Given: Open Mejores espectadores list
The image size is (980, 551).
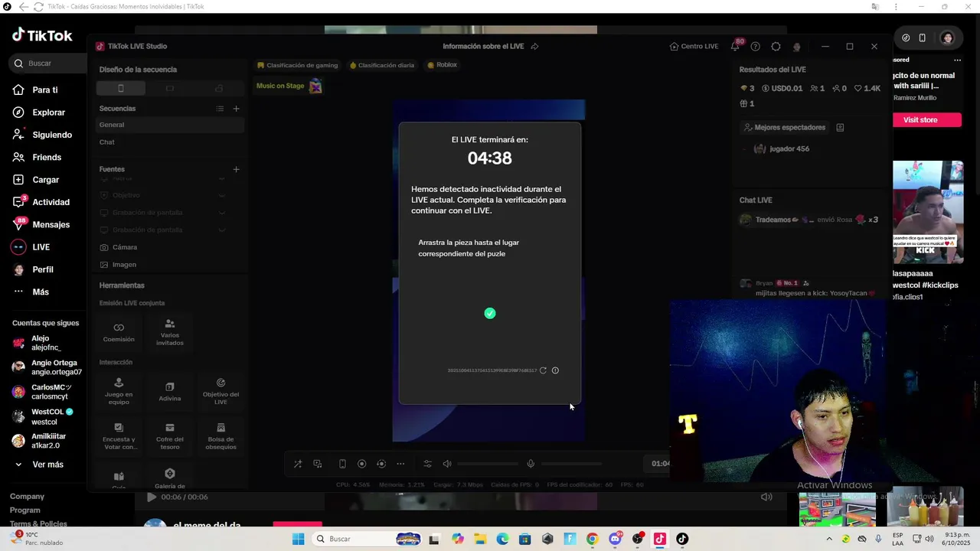Looking at the screenshot, I should tap(784, 127).
